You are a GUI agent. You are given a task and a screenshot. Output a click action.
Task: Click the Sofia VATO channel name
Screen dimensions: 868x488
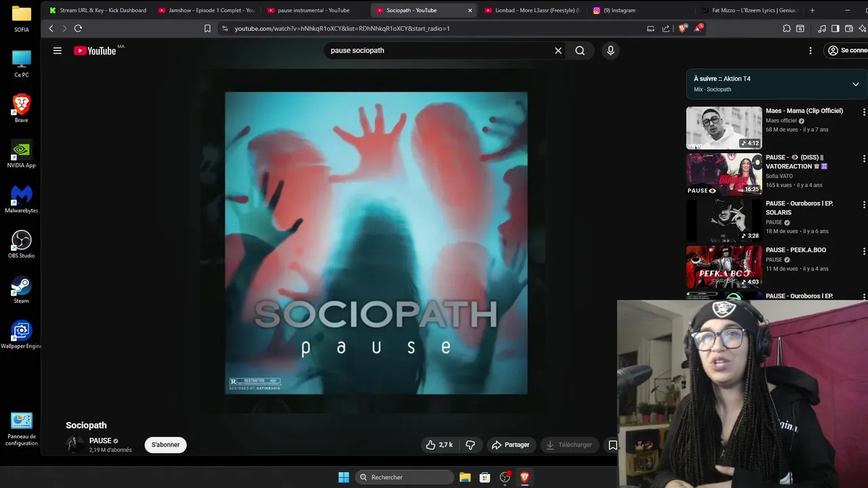(x=779, y=176)
